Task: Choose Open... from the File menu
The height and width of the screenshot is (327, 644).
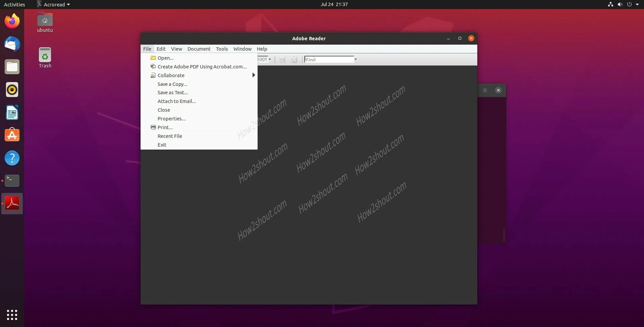Action: [x=199, y=58]
